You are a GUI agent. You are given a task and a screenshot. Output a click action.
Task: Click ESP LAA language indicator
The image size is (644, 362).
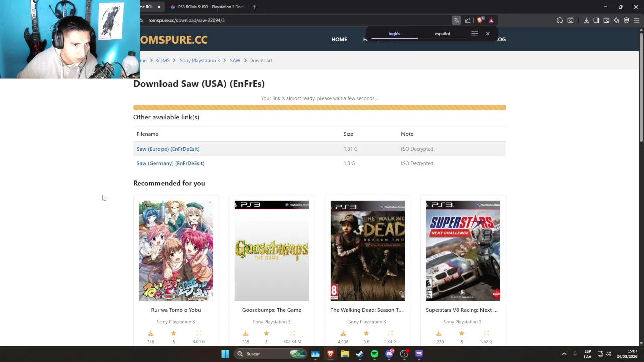588,354
